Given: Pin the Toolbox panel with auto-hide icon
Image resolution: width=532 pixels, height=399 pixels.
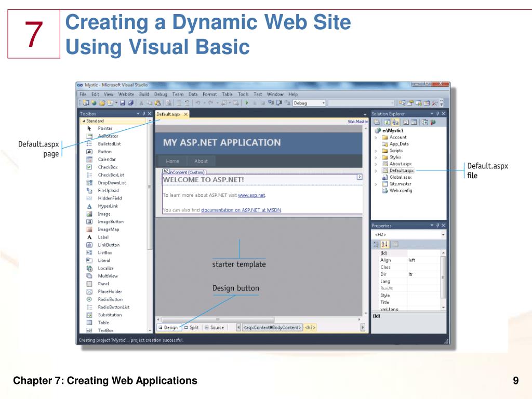Looking at the screenshot, I should [144, 114].
